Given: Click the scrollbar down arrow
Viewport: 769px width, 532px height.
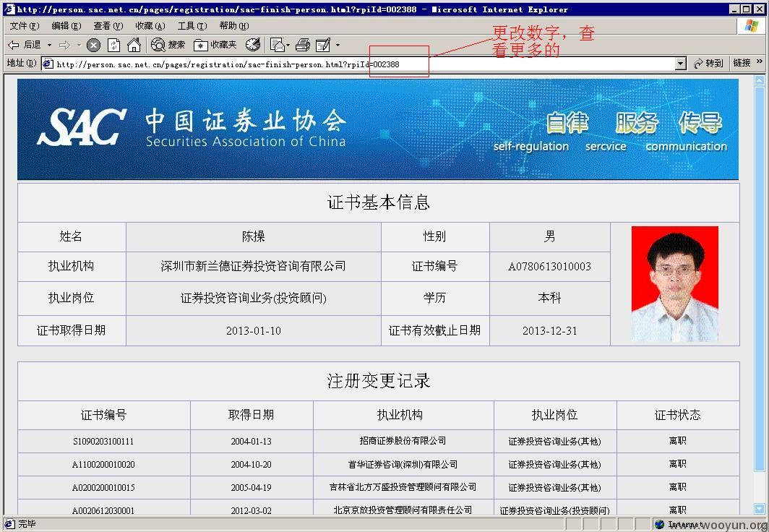Looking at the screenshot, I should pos(759,508).
